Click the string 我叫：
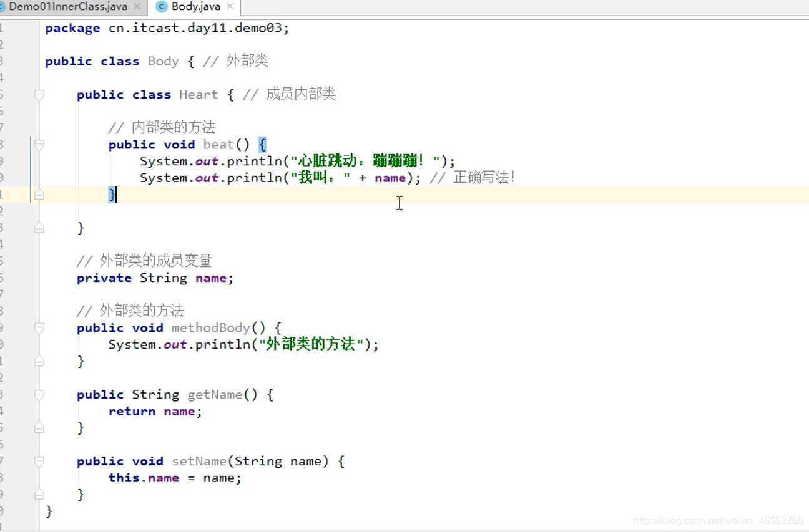Screen dimensions: 809x532 pos(321,178)
